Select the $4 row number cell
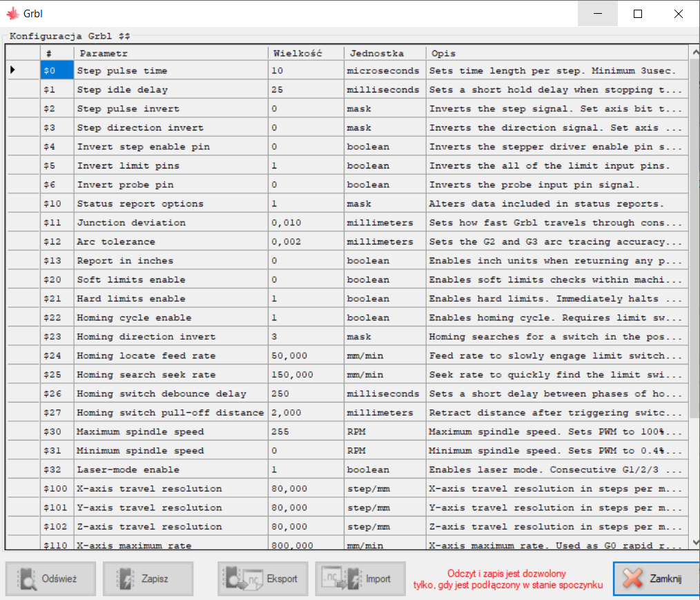 tap(57, 146)
